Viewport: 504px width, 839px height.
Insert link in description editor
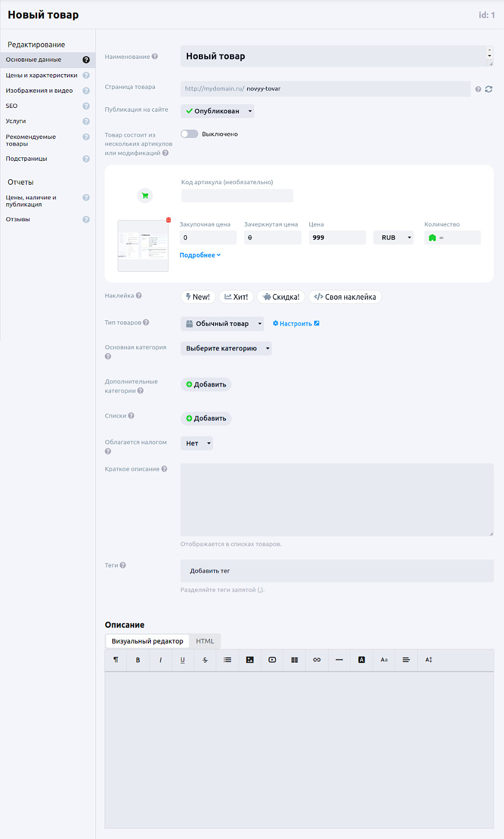tap(317, 660)
